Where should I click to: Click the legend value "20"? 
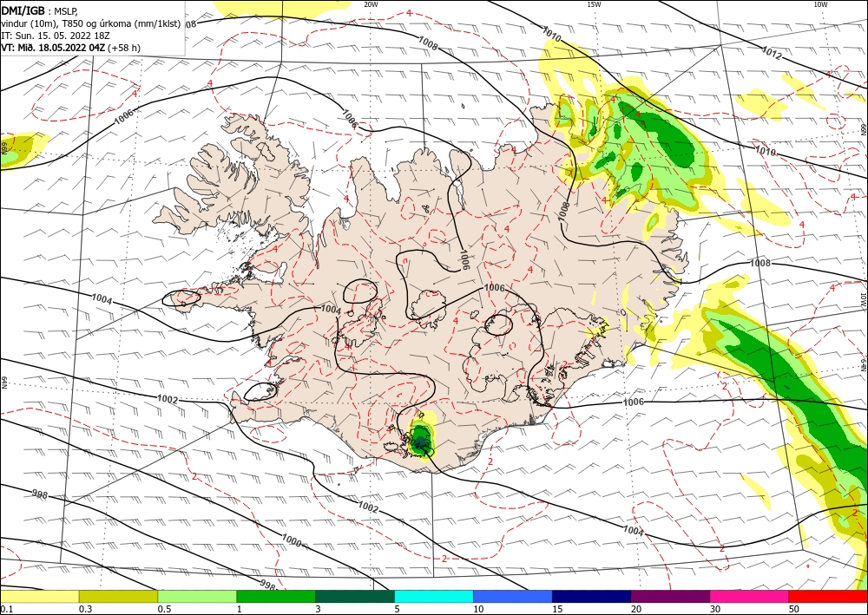click(636, 609)
